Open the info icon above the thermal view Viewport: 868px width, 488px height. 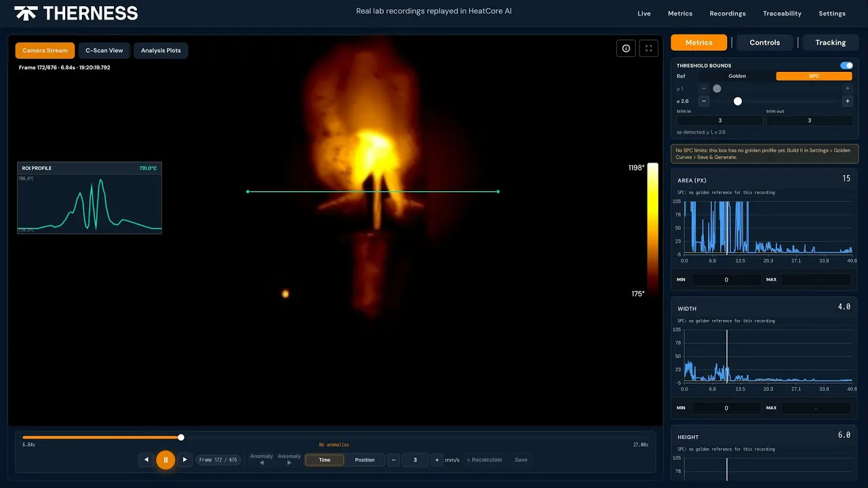tap(626, 48)
